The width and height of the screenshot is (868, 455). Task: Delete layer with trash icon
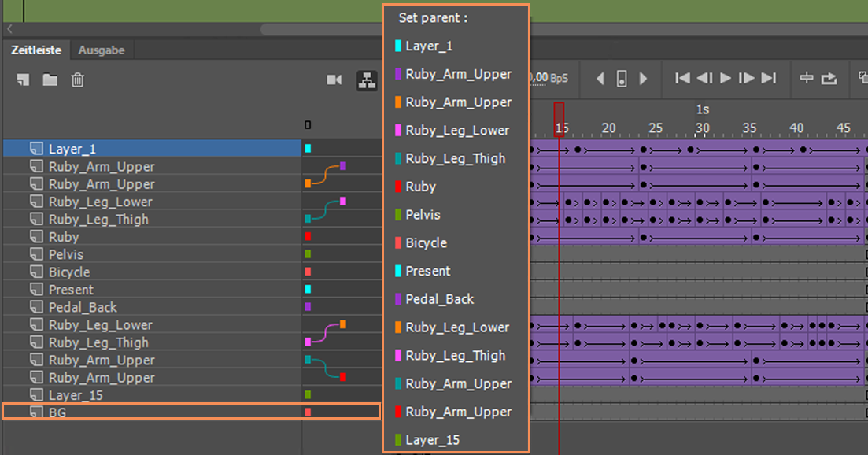[x=77, y=80]
